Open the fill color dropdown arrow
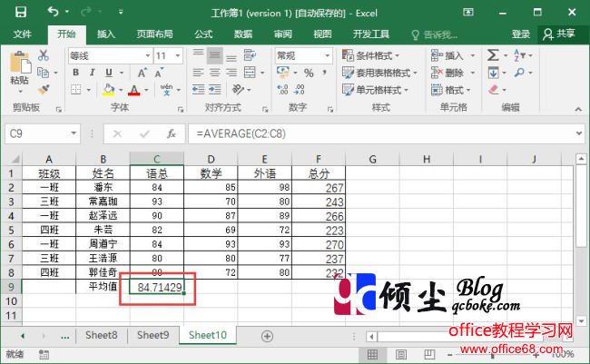590x364 pixels. pyautogui.click(x=121, y=90)
